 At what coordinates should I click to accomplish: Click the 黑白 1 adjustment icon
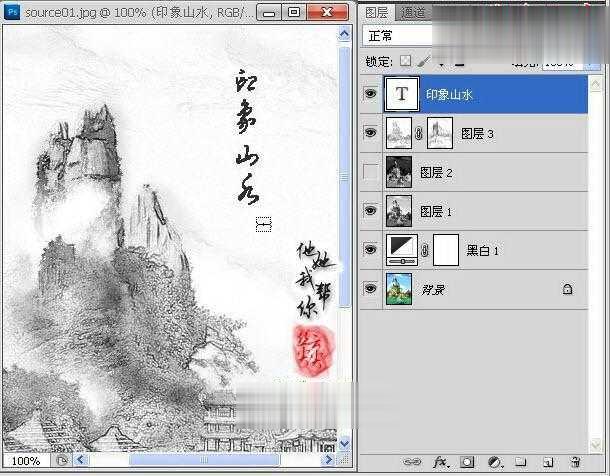pos(402,250)
